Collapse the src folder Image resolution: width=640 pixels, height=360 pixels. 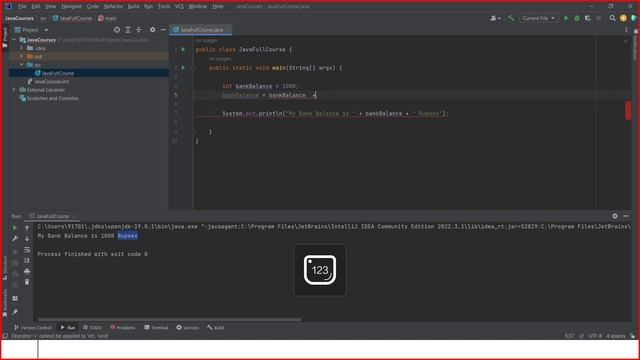tap(22, 65)
